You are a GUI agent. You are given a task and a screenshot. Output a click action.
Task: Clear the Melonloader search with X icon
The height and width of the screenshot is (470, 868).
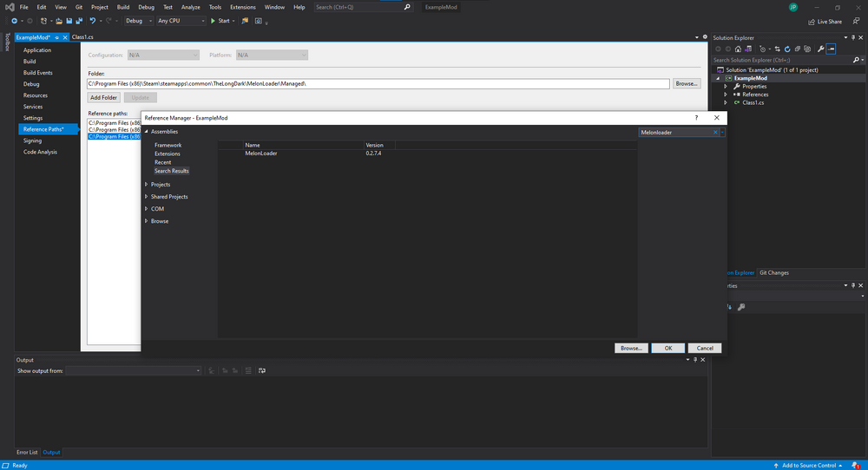[x=715, y=132]
